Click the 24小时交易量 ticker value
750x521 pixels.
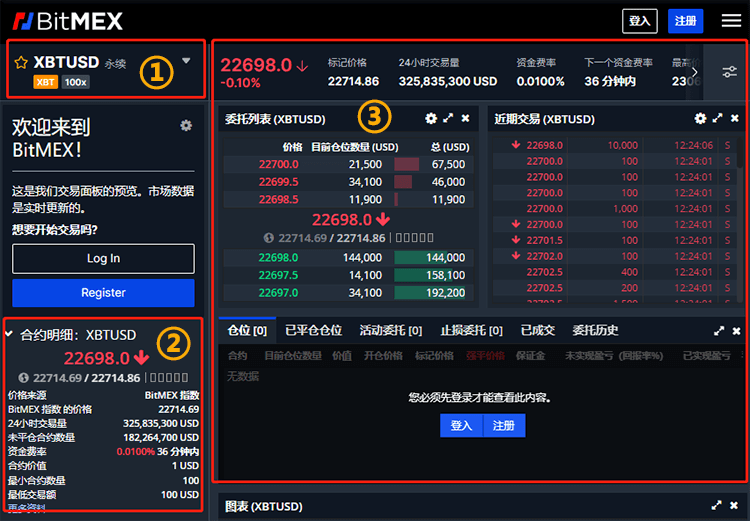(448, 82)
